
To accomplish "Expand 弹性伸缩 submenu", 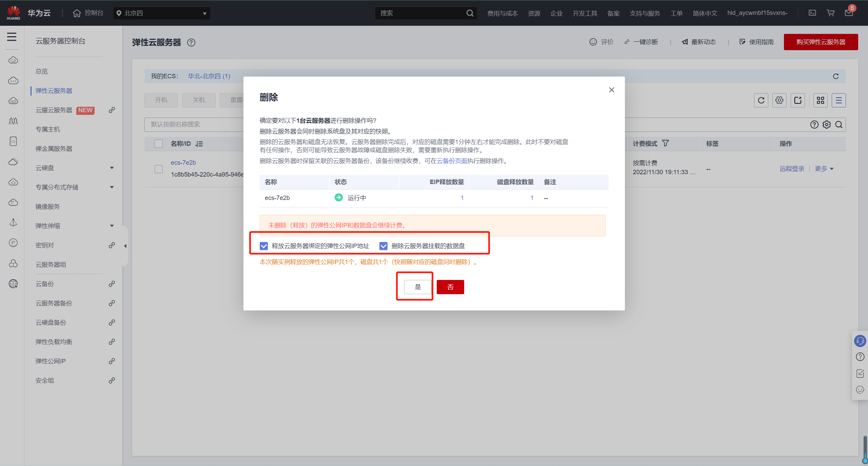I will tap(112, 226).
